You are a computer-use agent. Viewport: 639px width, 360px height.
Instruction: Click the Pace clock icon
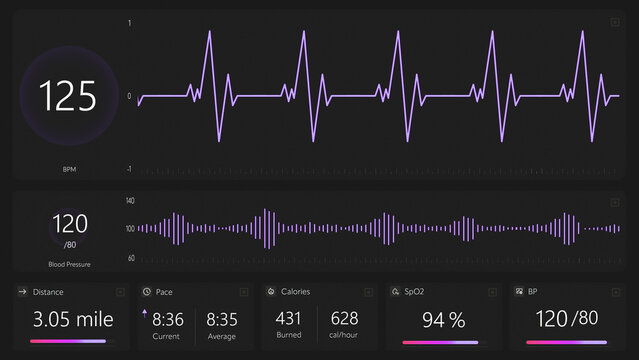(147, 292)
